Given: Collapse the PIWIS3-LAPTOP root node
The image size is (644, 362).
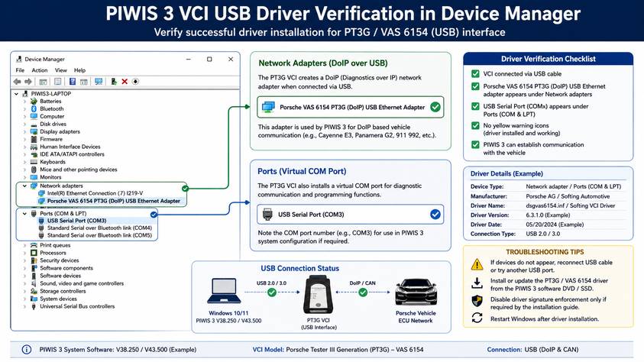Looking at the screenshot, I should (17, 94).
